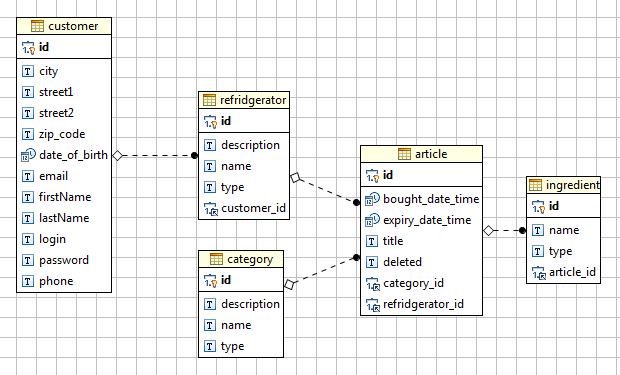Image resolution: width=620 pixels, height=375 pixels.
Task: Click primary key icon of category id
Action: (210, 280)
